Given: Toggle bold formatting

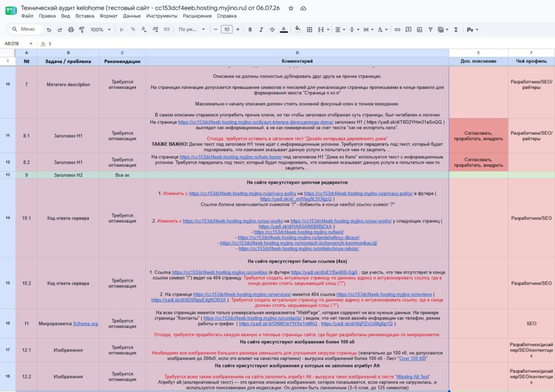Looking at the screenshot, I should [x=250, y=30].
